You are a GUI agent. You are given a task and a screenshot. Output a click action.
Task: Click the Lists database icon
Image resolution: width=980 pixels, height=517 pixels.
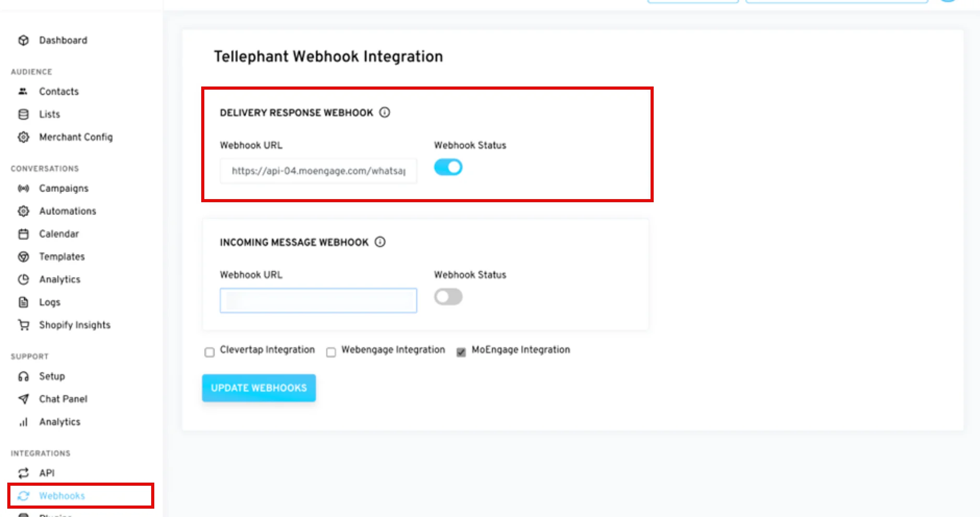click(23, 114)
